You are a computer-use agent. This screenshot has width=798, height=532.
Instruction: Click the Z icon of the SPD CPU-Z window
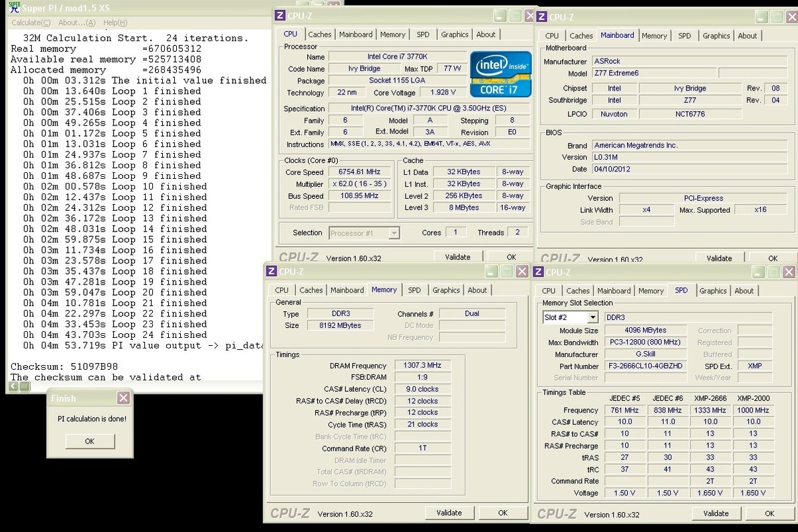click(538, 271)
